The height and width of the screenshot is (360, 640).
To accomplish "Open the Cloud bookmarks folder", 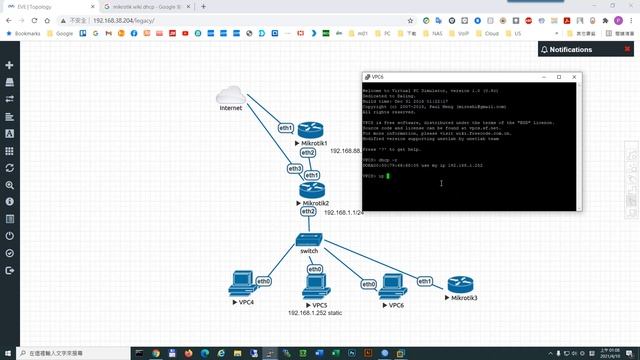I will pos(487,33).
